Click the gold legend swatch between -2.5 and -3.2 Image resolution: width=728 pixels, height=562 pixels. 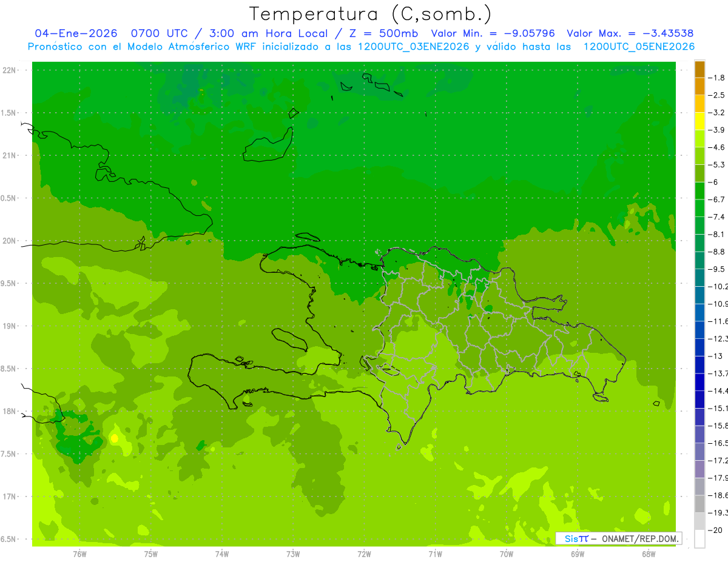(x=699, y=104)
